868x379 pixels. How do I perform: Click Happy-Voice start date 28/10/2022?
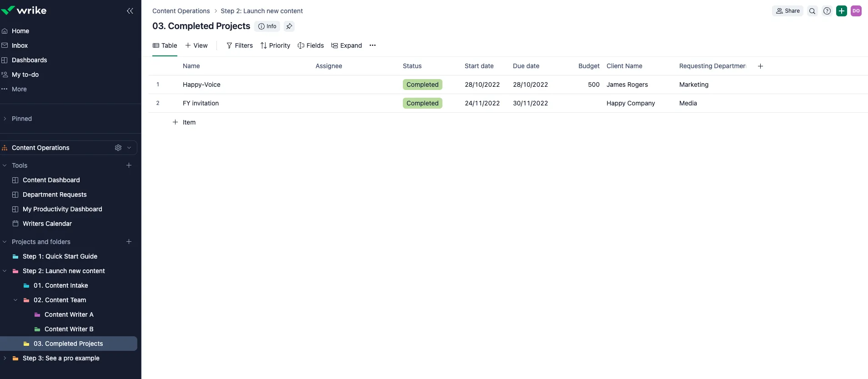[x=482, y=85]
